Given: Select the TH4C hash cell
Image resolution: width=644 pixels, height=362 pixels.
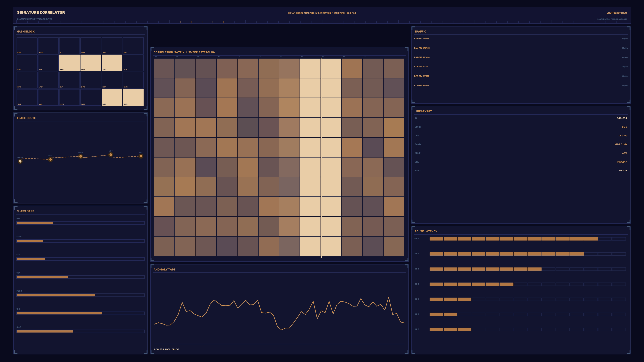Looking at the screenshot, I should pos(112,46).
